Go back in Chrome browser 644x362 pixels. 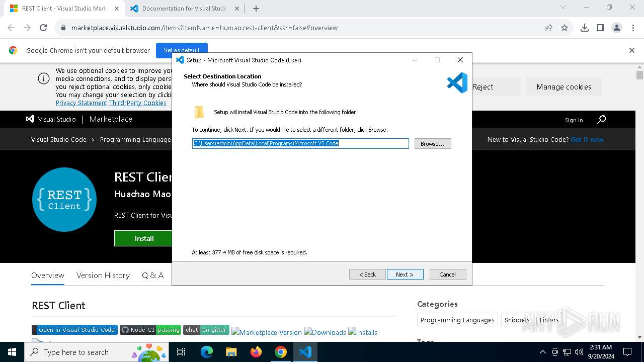(11, 28)
